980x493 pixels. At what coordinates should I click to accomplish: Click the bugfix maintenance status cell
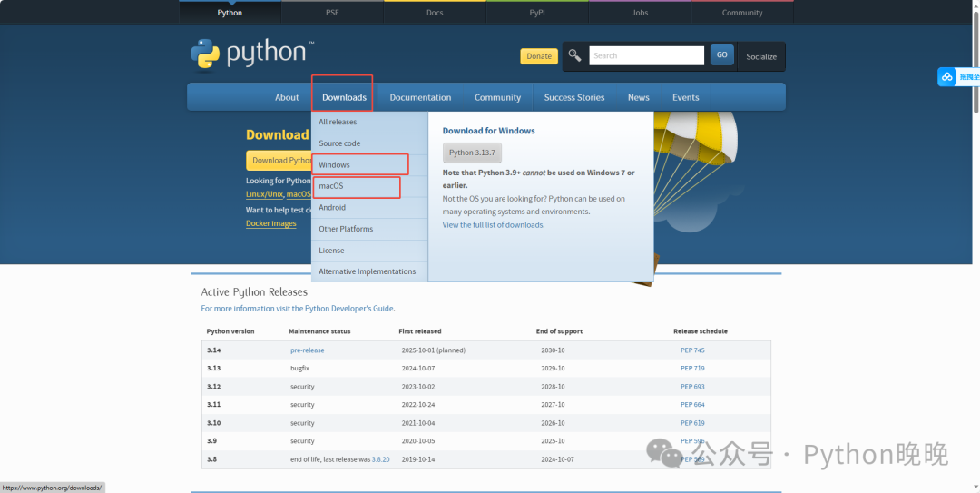[300, 369]
